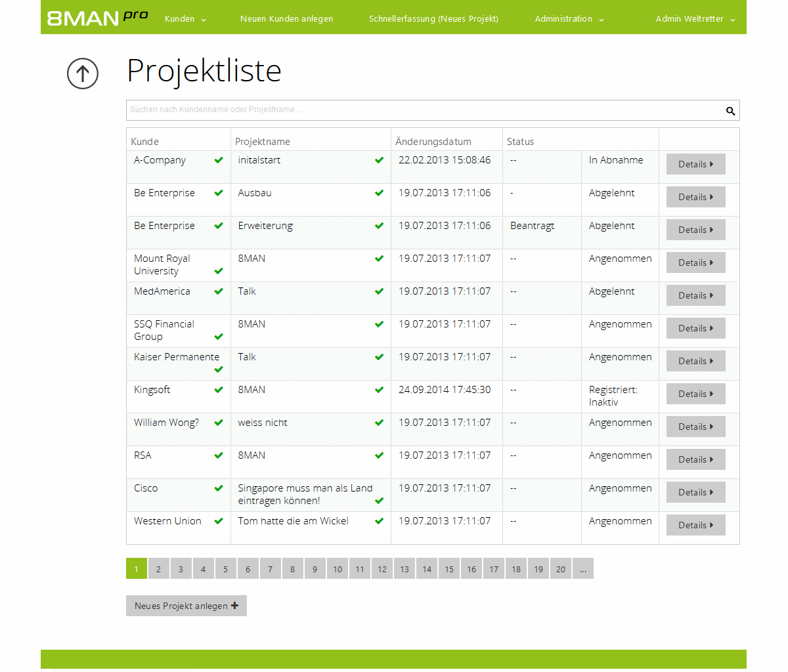Image resolution: width=788 pixels, height=672 pixels.
Task: Click the project search input field
Action: (x=394, y=110)
